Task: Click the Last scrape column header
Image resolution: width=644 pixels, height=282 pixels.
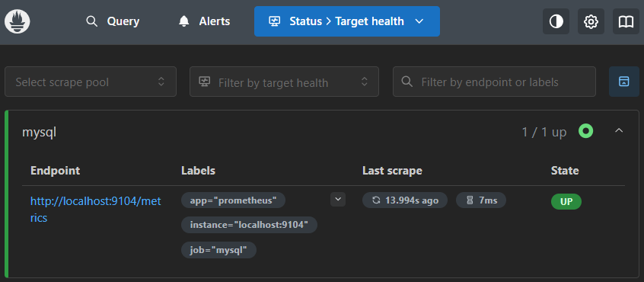Action: (392, 171)
